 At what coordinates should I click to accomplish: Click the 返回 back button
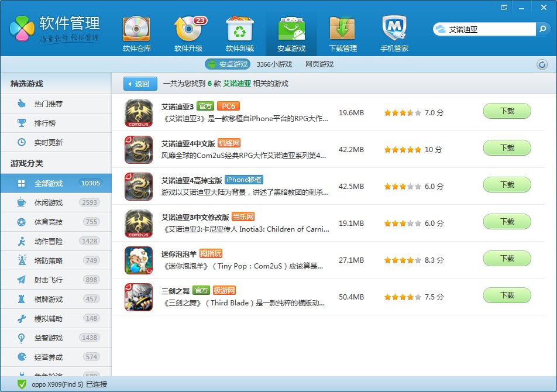click(140, 84)
